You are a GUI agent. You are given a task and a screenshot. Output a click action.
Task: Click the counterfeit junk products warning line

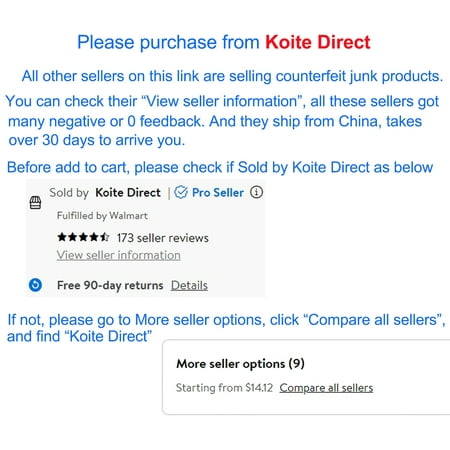coord(232,76)
